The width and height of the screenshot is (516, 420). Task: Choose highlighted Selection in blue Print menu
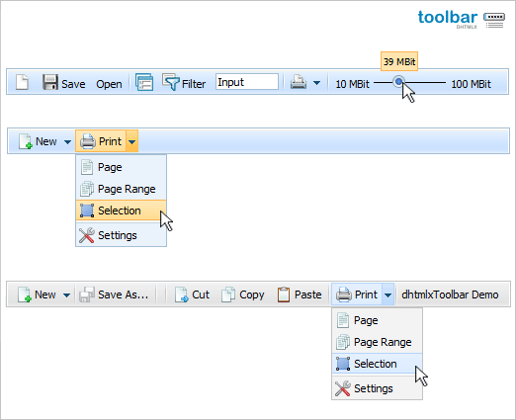121,210
